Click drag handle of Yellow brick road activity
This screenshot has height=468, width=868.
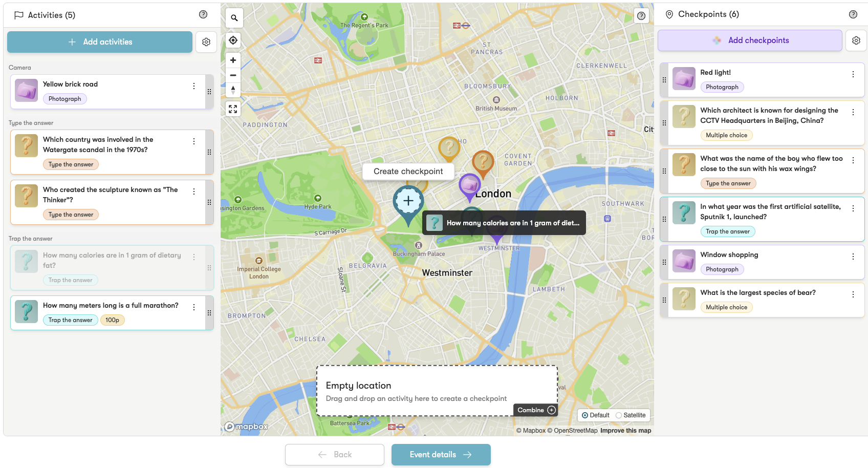pos(209,92)
